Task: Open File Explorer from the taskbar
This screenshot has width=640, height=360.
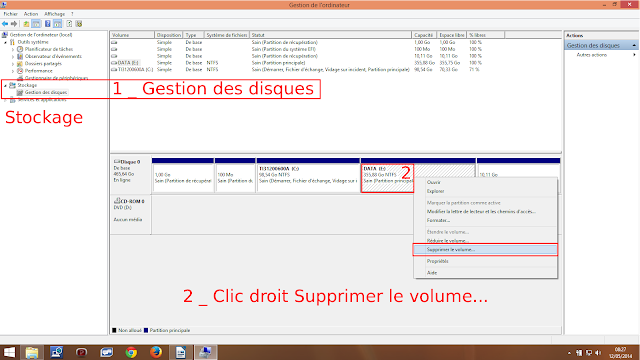Action: (32, 352)
